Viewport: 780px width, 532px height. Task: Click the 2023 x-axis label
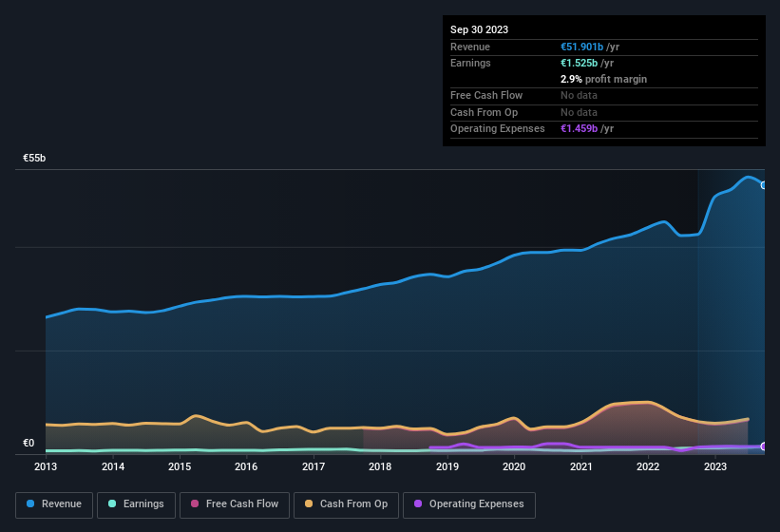click(715, 466)
